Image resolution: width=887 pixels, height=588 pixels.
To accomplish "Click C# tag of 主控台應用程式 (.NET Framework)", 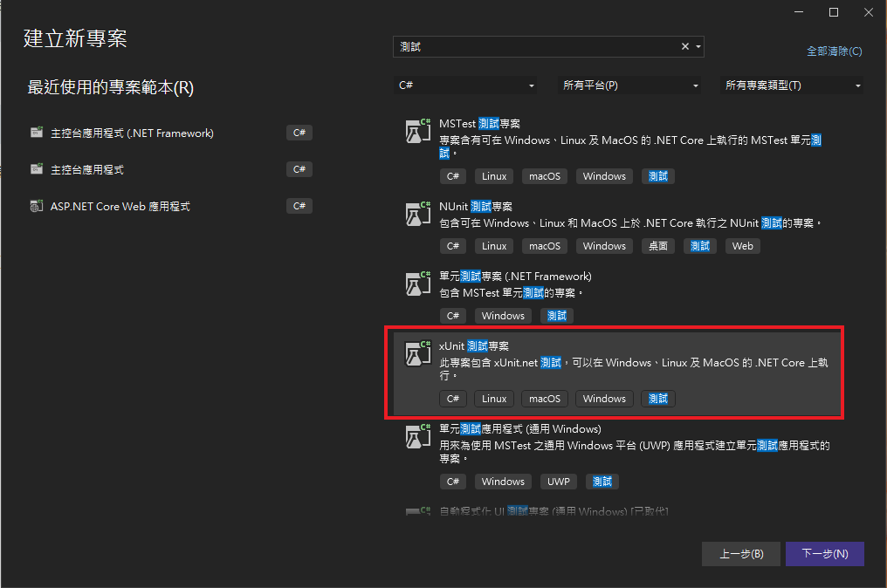I will [299, 133].
